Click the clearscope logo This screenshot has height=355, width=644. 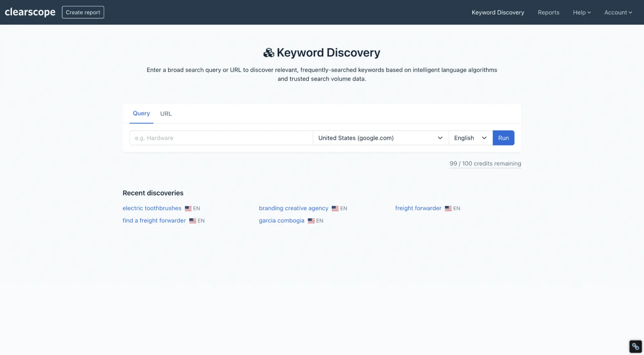tap(30, 12)
